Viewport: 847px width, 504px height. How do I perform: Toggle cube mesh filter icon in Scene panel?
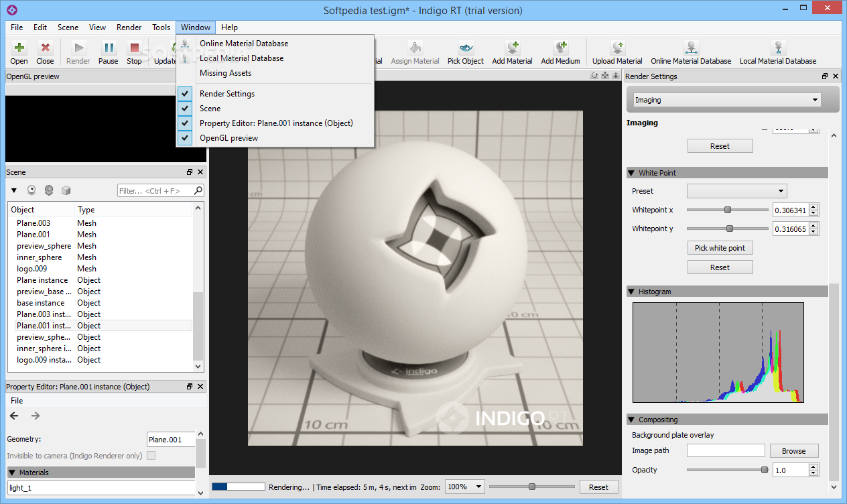click(66, 190)
